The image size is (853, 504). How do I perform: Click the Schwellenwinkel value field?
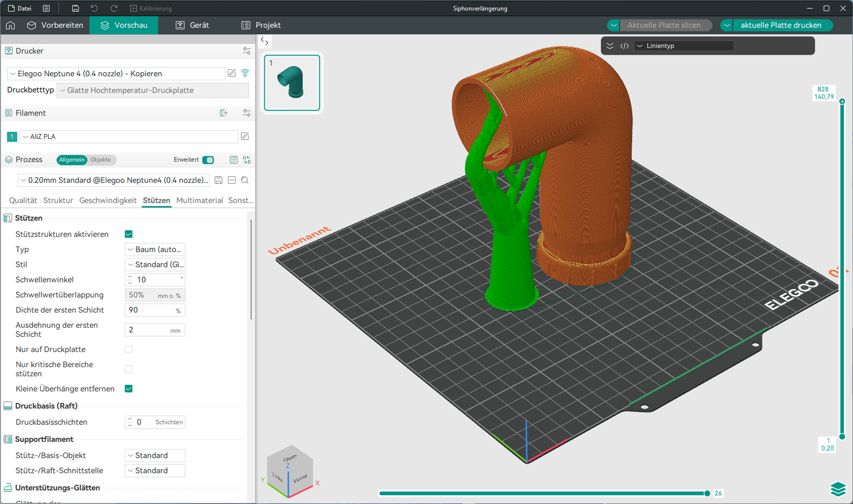pos(155,280)
